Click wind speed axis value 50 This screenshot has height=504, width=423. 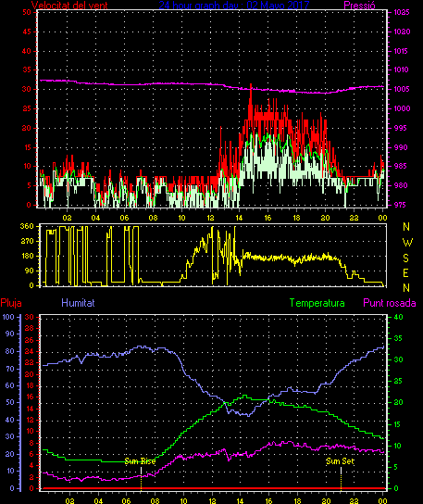(x=27, y=12)
